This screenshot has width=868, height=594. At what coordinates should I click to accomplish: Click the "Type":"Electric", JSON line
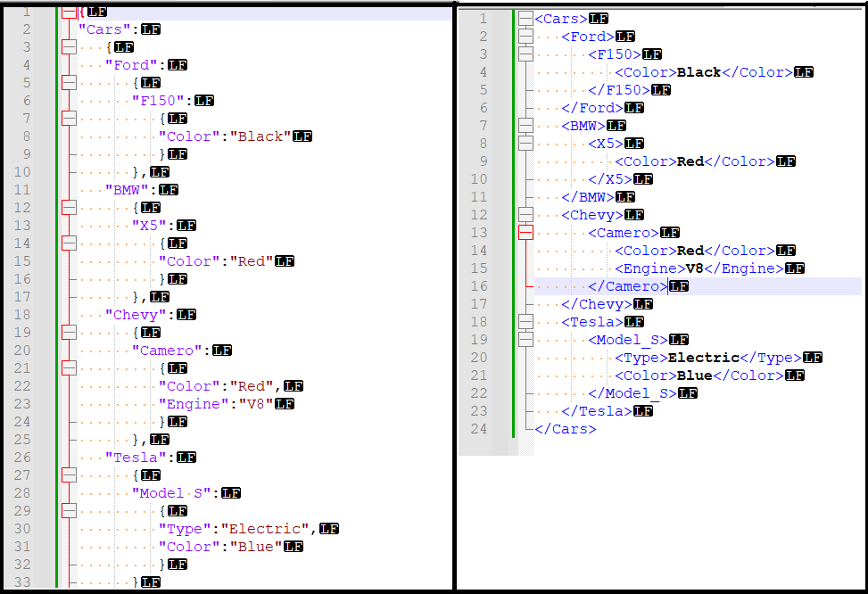238,529
